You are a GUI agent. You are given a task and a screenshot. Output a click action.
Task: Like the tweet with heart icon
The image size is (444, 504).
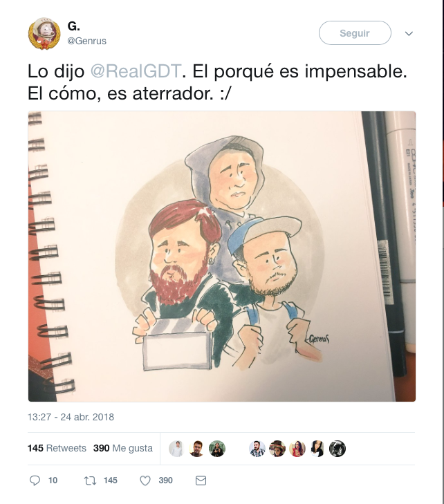(145, 480)
